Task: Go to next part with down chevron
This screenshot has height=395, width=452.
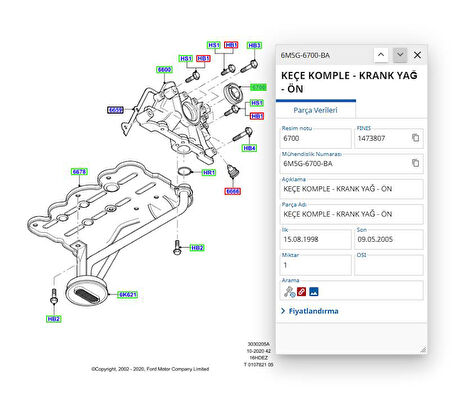Action: pyautogui.click(x=400, y=55)
